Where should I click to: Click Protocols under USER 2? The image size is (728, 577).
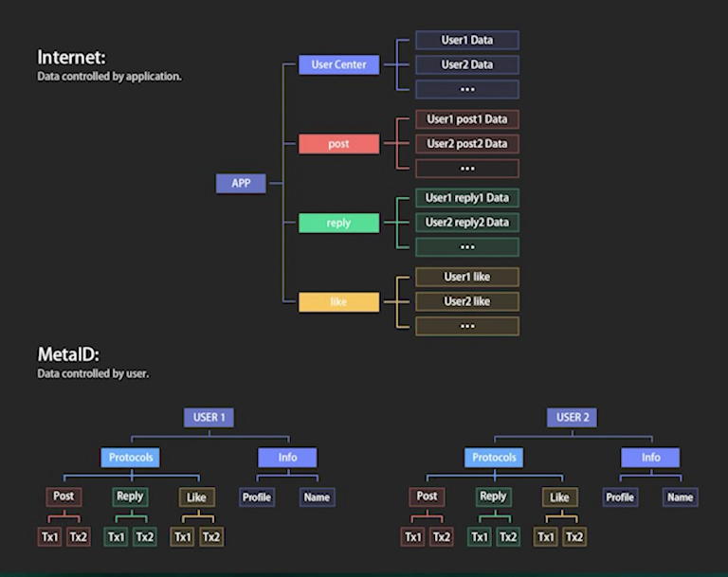tap(494, 458)
